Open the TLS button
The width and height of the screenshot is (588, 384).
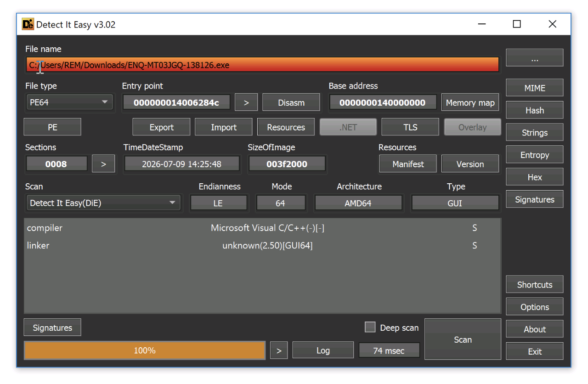pos(410,127)
